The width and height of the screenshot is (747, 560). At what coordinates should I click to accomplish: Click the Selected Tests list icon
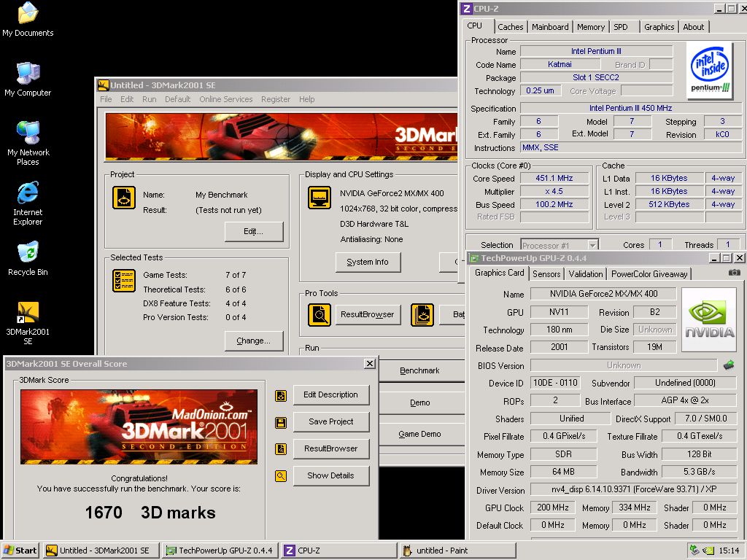click(x=124, y=281)
